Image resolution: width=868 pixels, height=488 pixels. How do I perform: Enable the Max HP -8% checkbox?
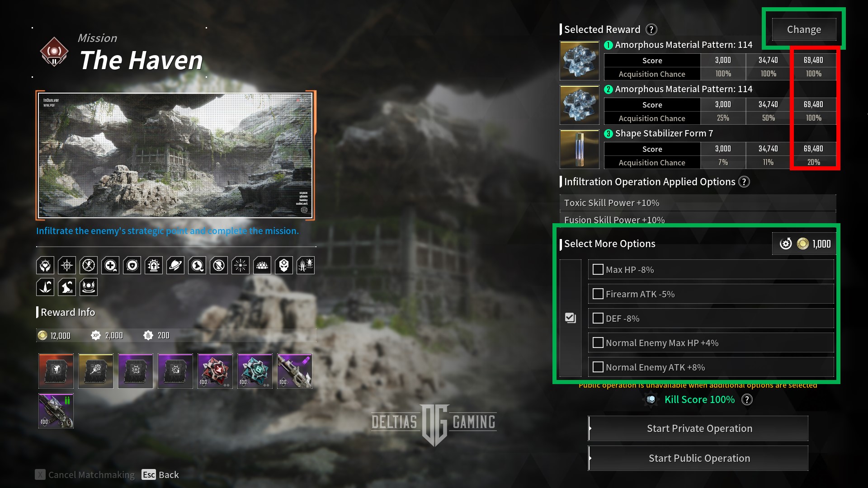(x=598, y=269)
